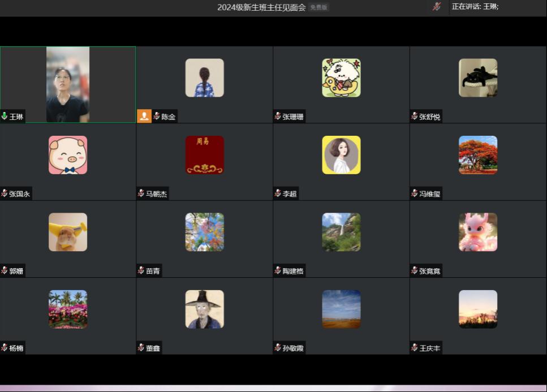Select 王琳's live video tile
The image size is (547, 392).
coord(68,84)
